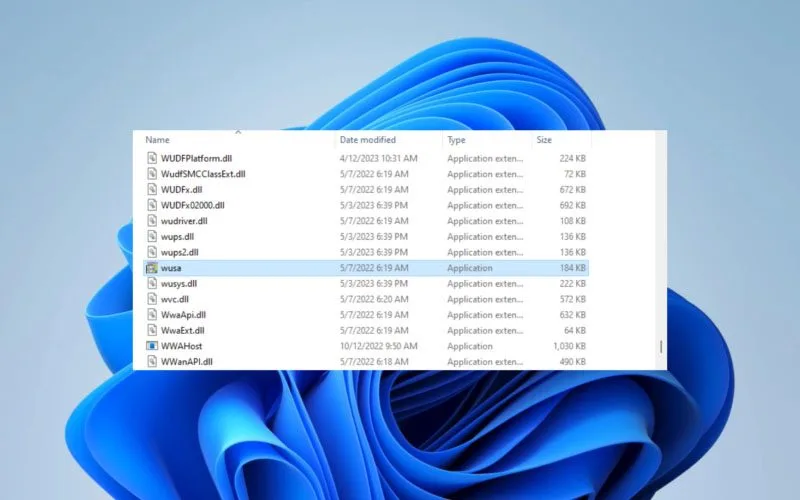Click the 1,030 KB size value
800x500 pixels.
pyautogui.click(x=569, y=346)
